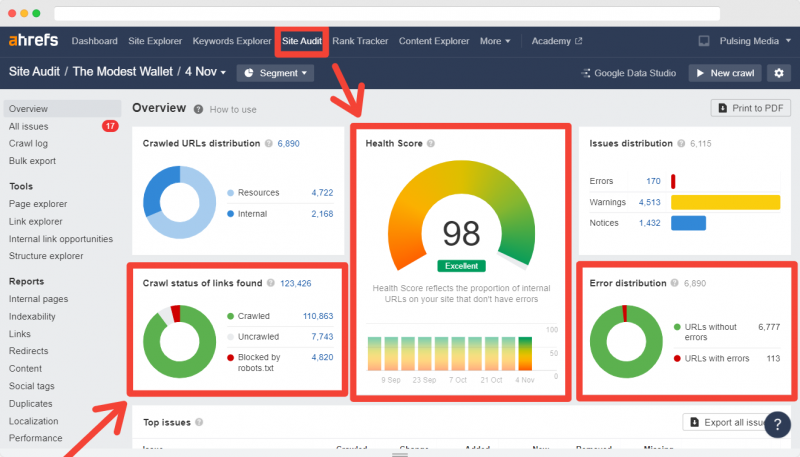The image size is (800, 457).
Task: Open Content report
Action: (25, 369)
